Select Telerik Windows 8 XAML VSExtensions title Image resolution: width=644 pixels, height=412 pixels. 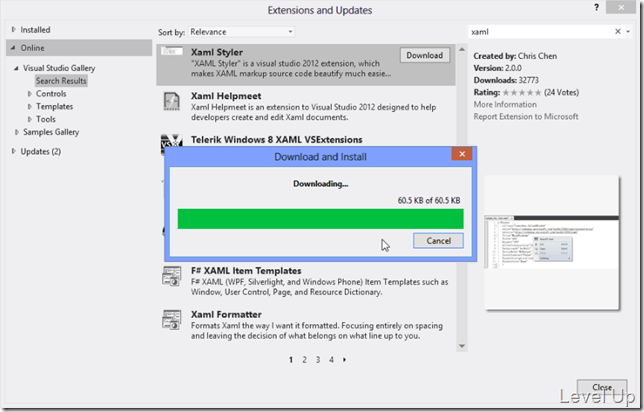click(x=276, y=140)
